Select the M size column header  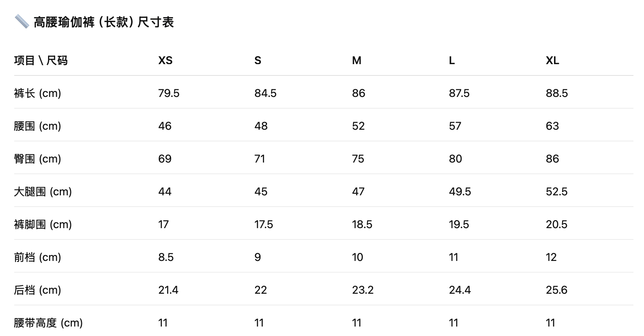click(357, 60)
